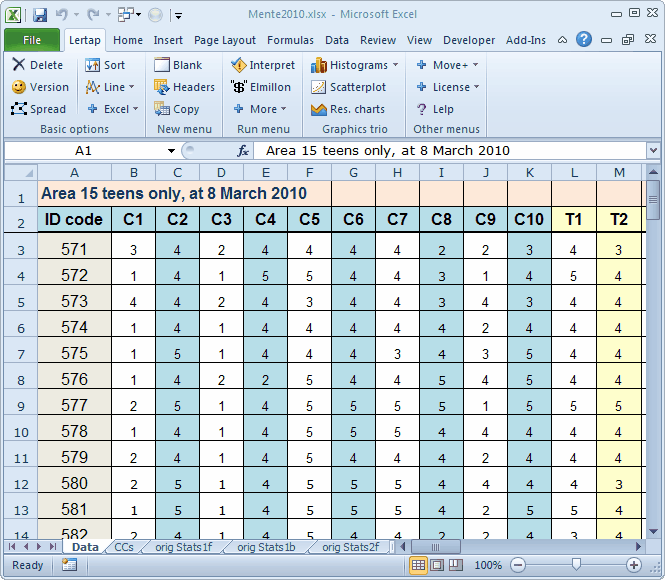The height and width of the screenshot is (580, 665).
Task: Click the Lelp question mark icon
Action: [421, 109]
